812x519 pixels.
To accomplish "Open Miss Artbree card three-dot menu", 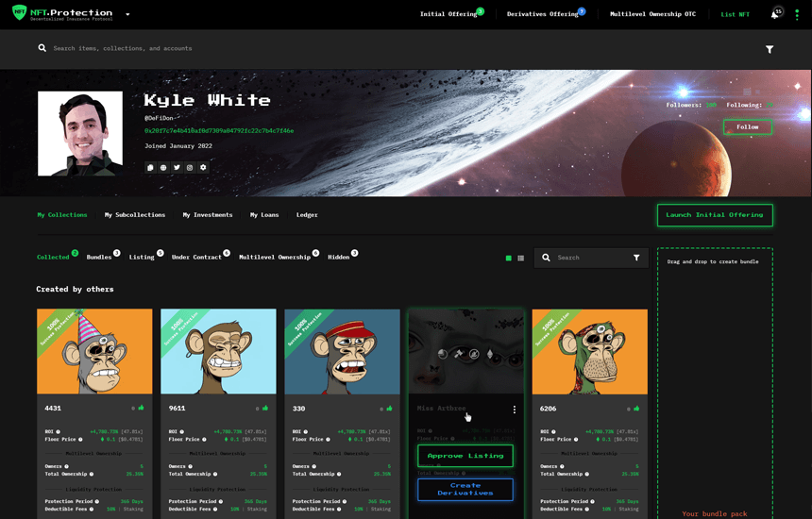I will click(x=515, y=410).
